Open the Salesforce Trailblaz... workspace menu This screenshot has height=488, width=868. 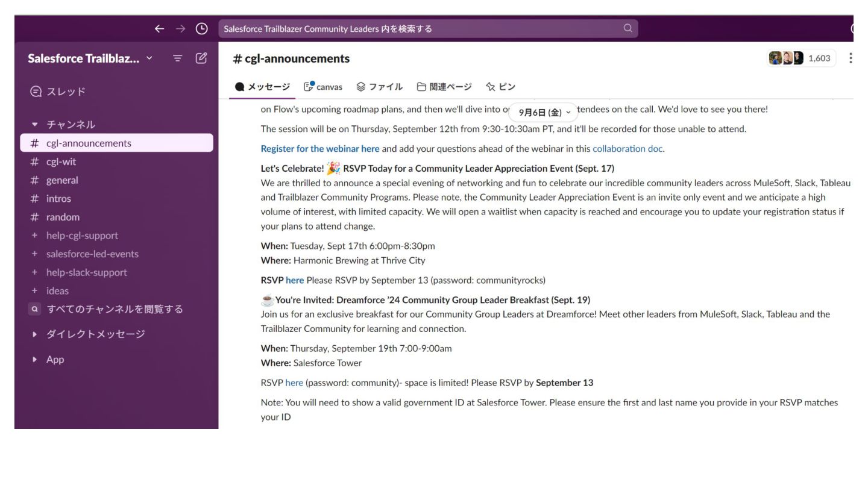click(x=90, y=58)
